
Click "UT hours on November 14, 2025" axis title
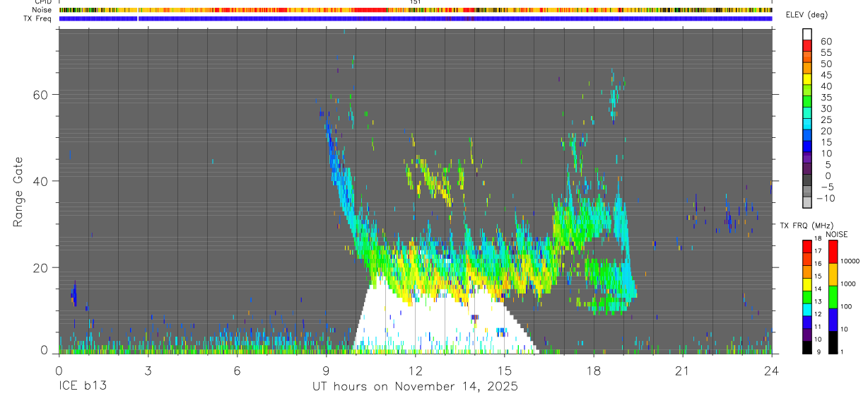[x=416, y=387]
